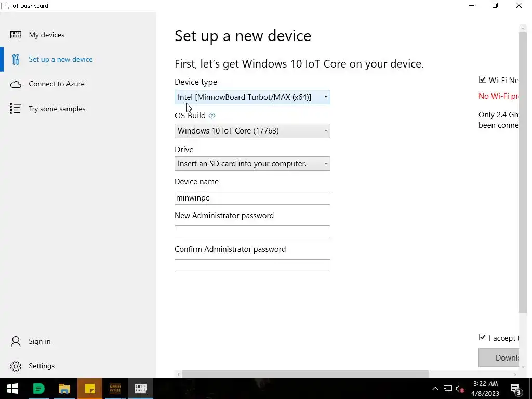Show hidden system tray icons
The width and height of the screenshot is (532, 399).
pyautogui.click(x=435, y=389)
